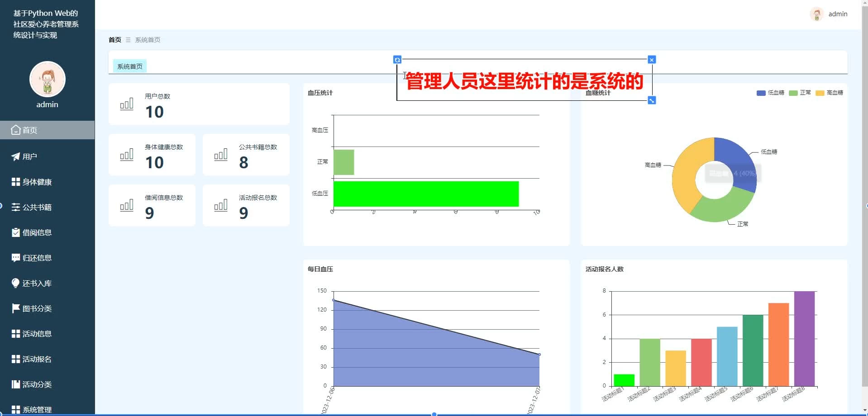Click the home icon beside 首页

coord(16,130)
